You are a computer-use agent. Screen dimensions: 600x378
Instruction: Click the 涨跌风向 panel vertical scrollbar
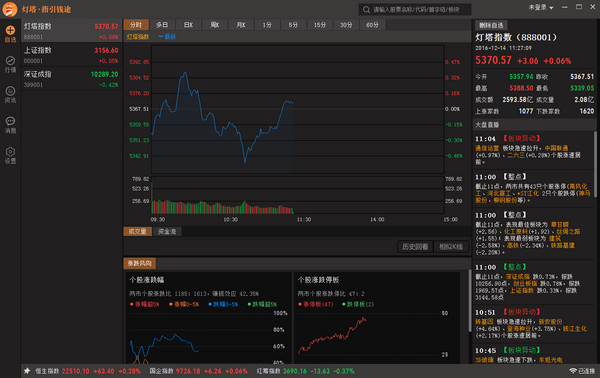click(470, 301)
